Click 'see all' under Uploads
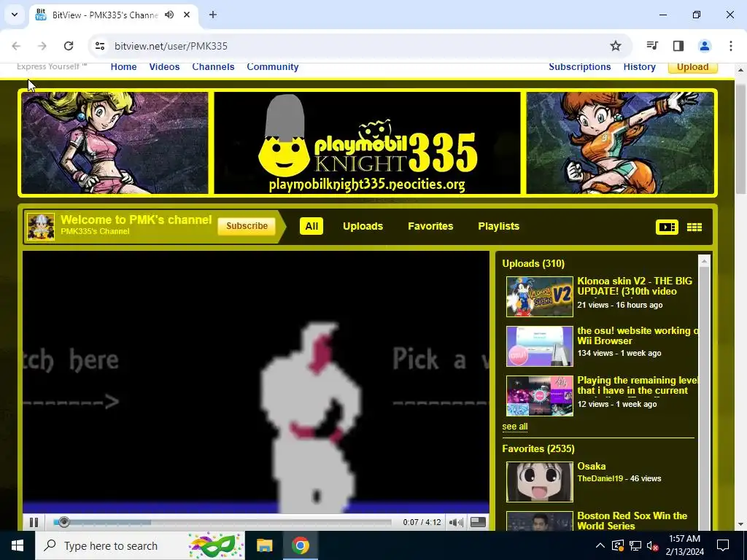 click(515, 427)
